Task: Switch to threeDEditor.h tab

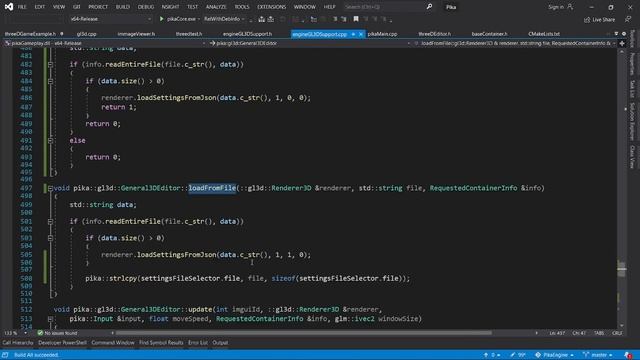Action: click(435, 34)
